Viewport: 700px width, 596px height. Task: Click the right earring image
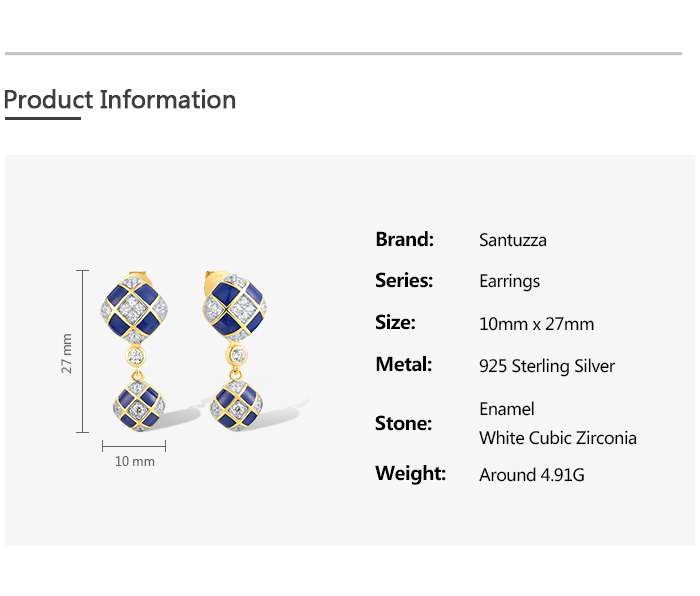pos(236,352)
